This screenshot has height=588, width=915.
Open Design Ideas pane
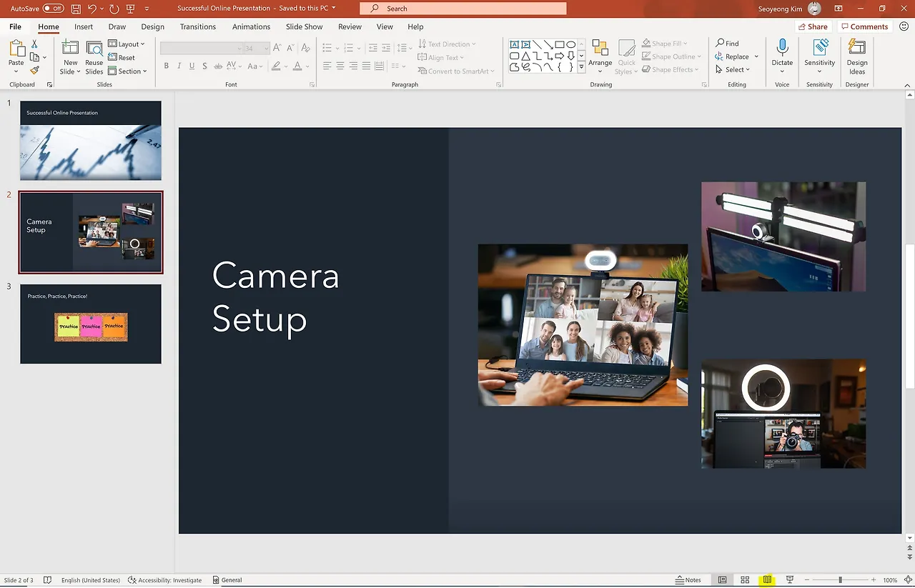pos(856,57)
